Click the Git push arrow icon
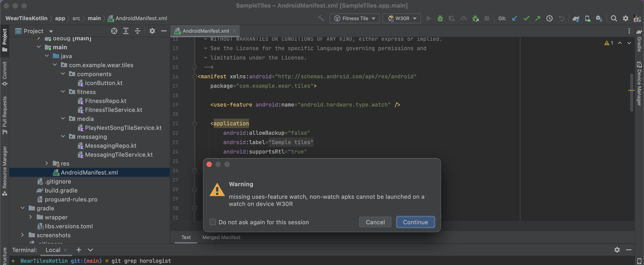644x265 pixels. point(537,18)
